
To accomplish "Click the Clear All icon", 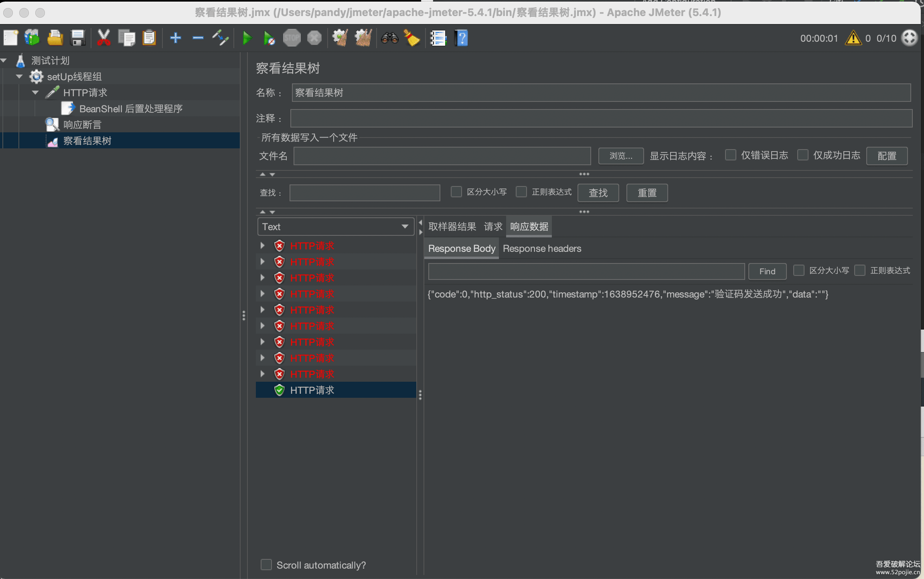I will coord(363,38).
